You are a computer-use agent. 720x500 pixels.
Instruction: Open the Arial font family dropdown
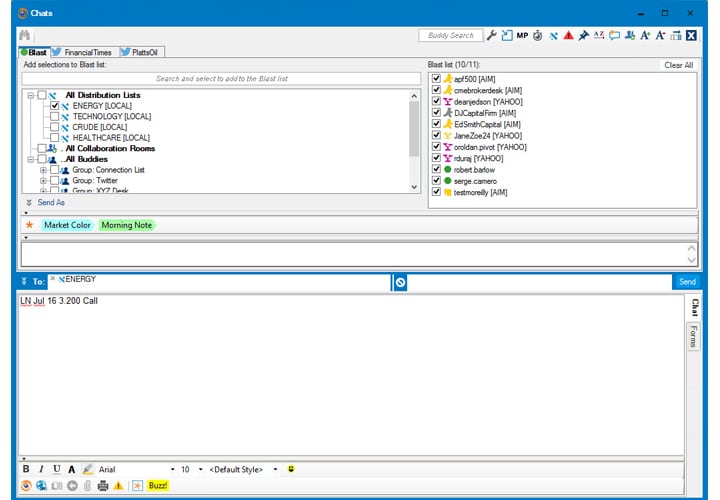tap(172, 469)
